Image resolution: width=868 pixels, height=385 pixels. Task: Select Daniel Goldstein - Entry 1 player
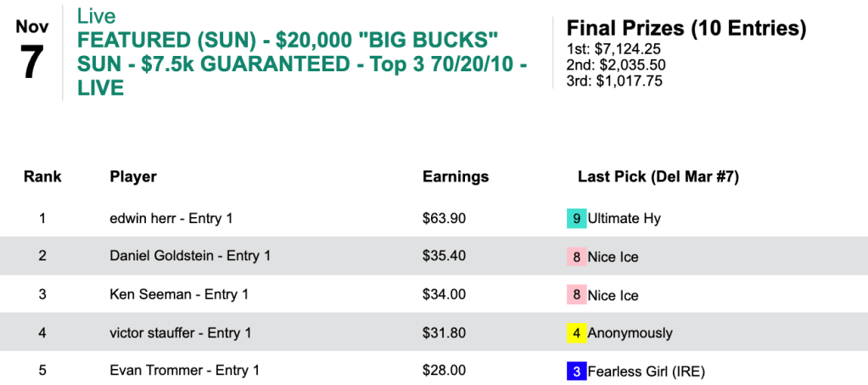pyautogui.click(x=191, y=257)
